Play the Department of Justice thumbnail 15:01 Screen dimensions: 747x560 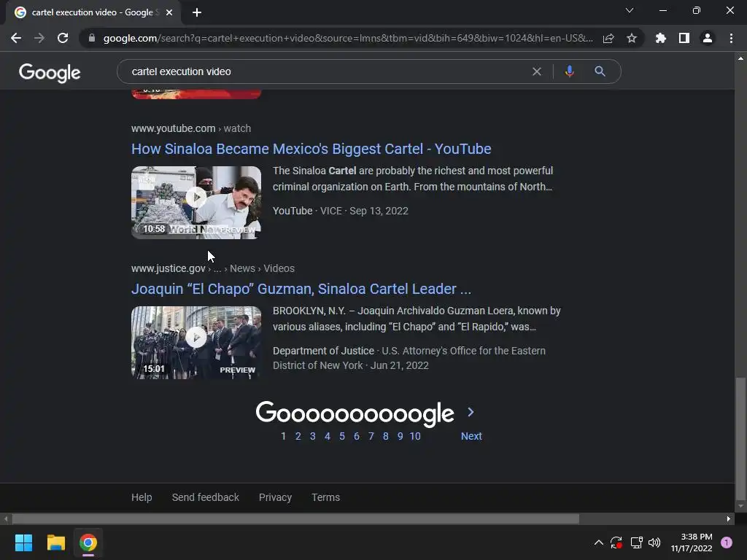tap(196, 343)
